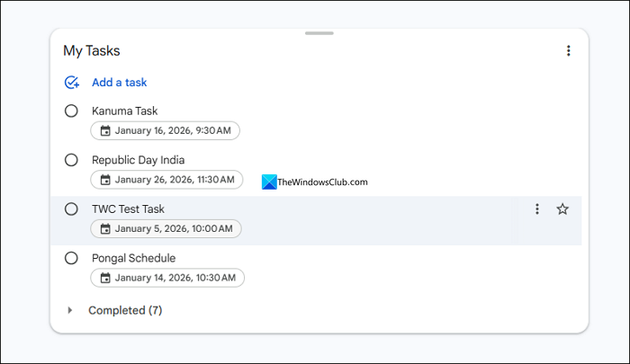
Task: Grab the drag handle atop the card
Action: pyautogui.click(x=319, y=33)
